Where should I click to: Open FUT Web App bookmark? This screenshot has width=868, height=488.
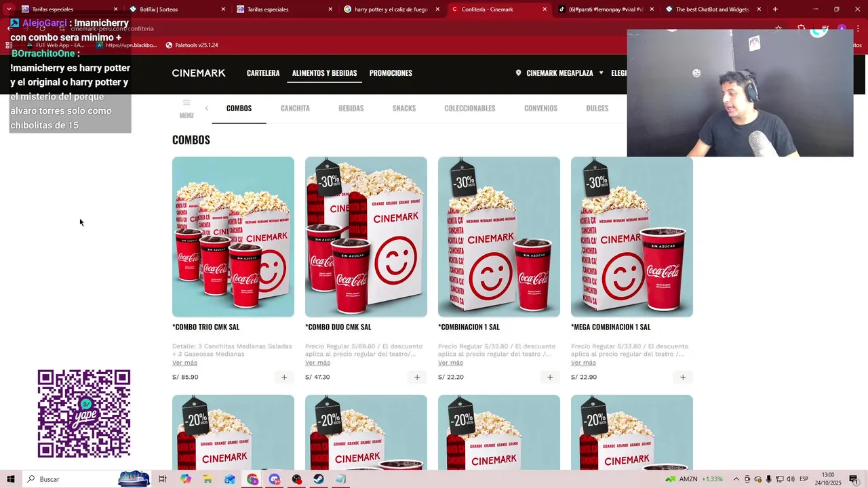click(56, 45)
